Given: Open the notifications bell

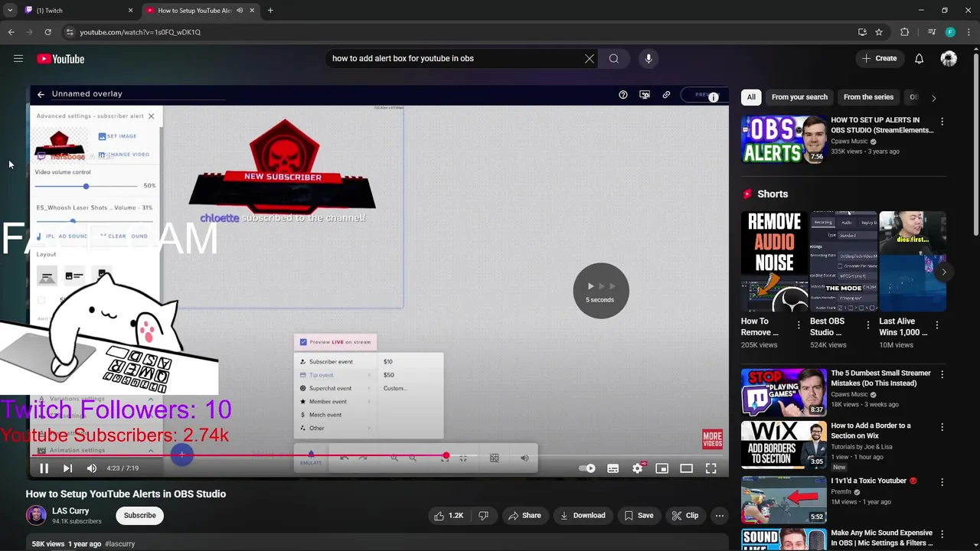Looking at the screenshot, I should 919,58.
